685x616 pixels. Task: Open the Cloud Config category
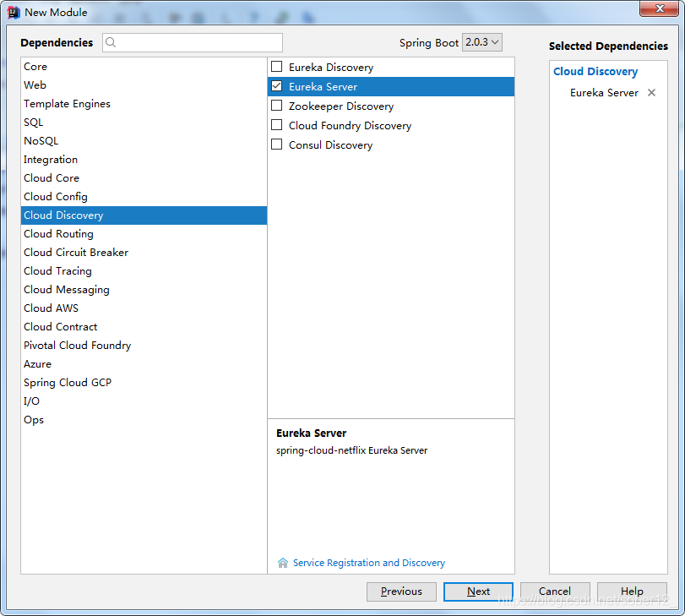[144, 197]
